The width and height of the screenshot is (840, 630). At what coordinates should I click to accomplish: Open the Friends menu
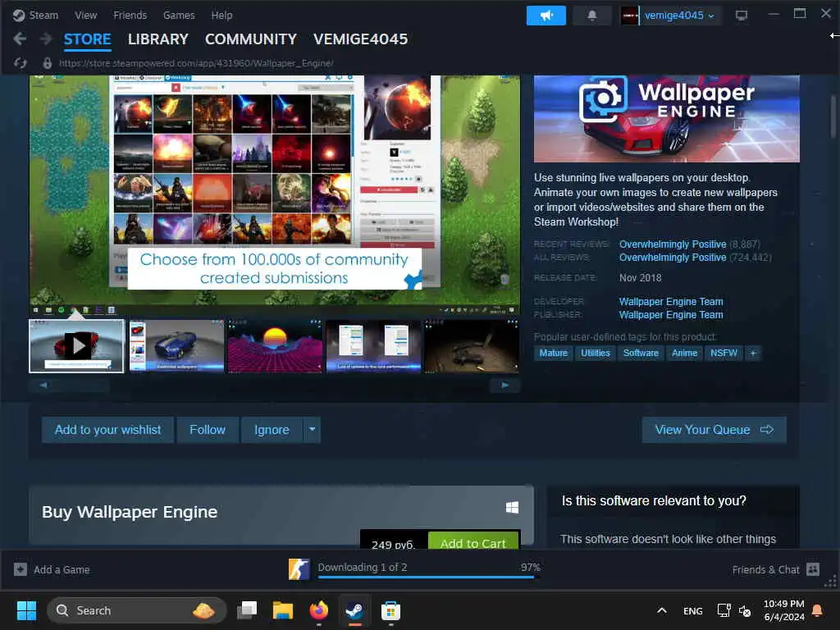point(130,15)
